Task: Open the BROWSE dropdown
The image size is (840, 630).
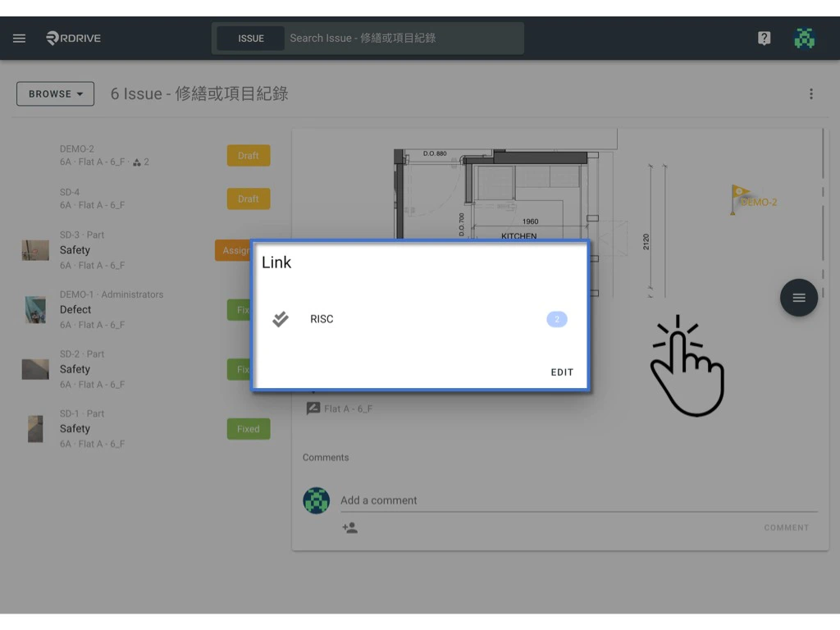Action: [54, 94]
